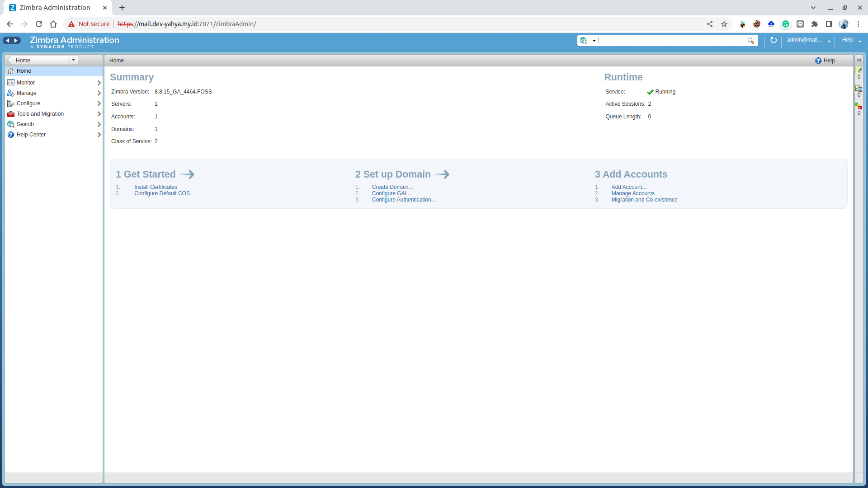The width and height of the screenshot is (868, 488).
Task: Open the Home navigation dropdown
Action: pyautogui.click(x=73, y=60)
